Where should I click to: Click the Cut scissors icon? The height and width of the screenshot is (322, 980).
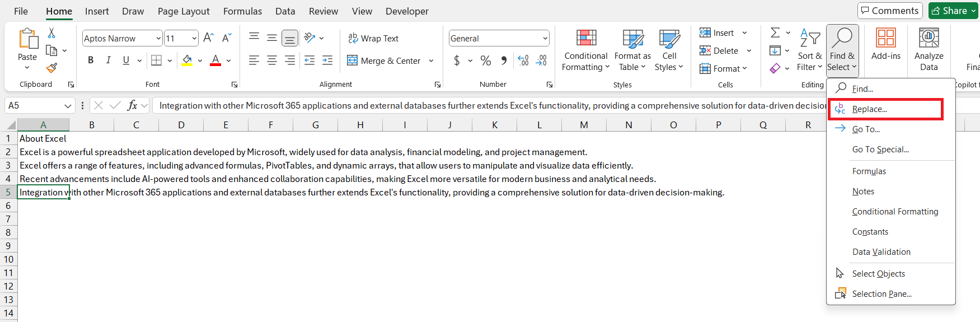(51, 33)
